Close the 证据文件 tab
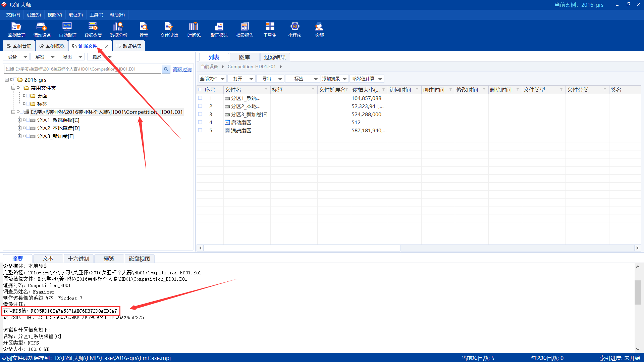This screenshot has height=362, width=644. (107, 46)
